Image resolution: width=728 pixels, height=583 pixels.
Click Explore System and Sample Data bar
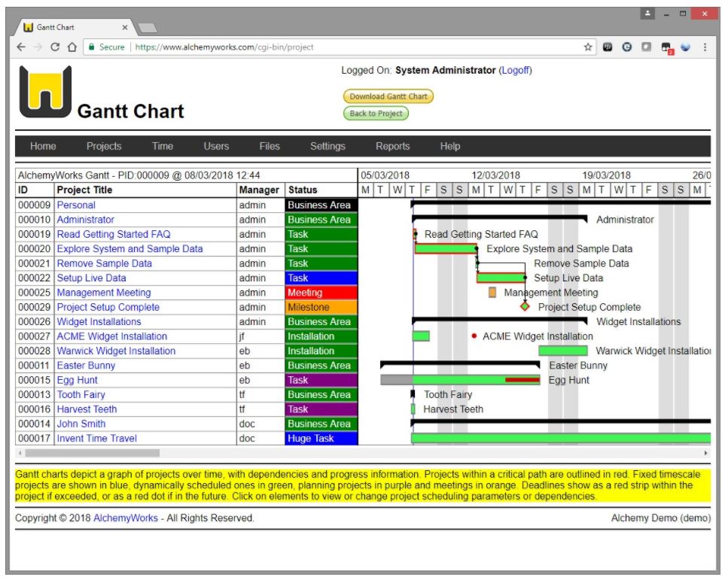pyautogui.click(x=446, y=248)
